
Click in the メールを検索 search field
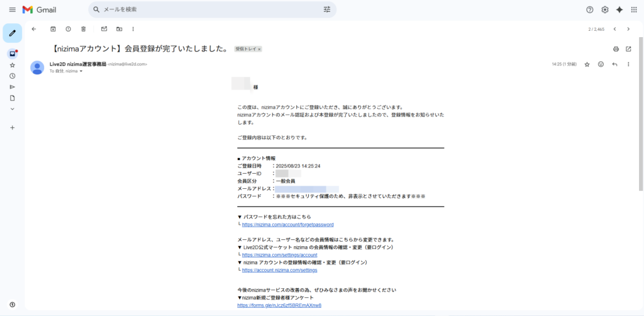click(211, 9)
